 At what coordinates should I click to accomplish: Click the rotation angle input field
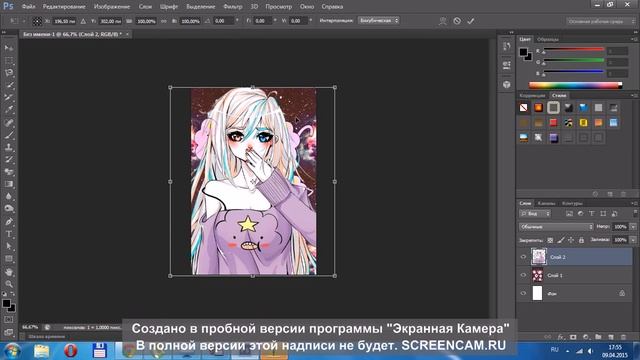point(224,20)
